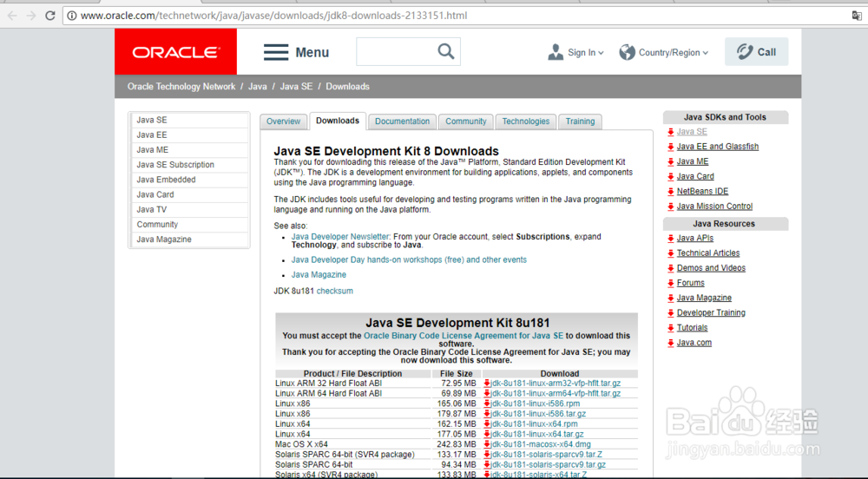Switch to the Technologies tab
The width and height of the screenshot is (868, 479).
[526, 121]
